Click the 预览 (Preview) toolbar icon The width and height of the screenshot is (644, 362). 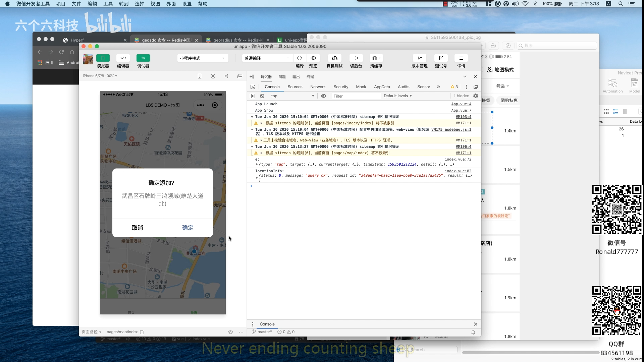(x=313, y=58)
